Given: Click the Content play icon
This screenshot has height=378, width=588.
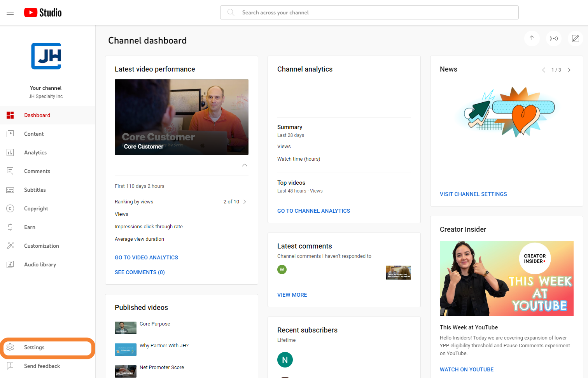Looking at the screenshot, I should point(10,134).
